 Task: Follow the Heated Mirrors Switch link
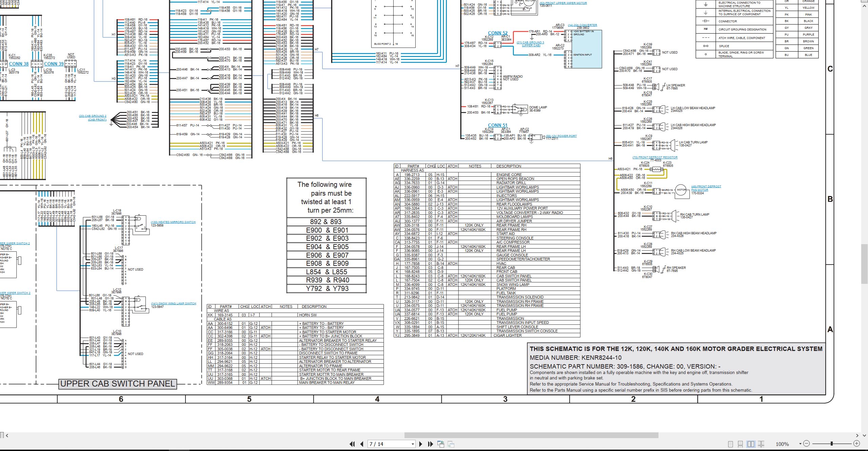tap(173, 222)
